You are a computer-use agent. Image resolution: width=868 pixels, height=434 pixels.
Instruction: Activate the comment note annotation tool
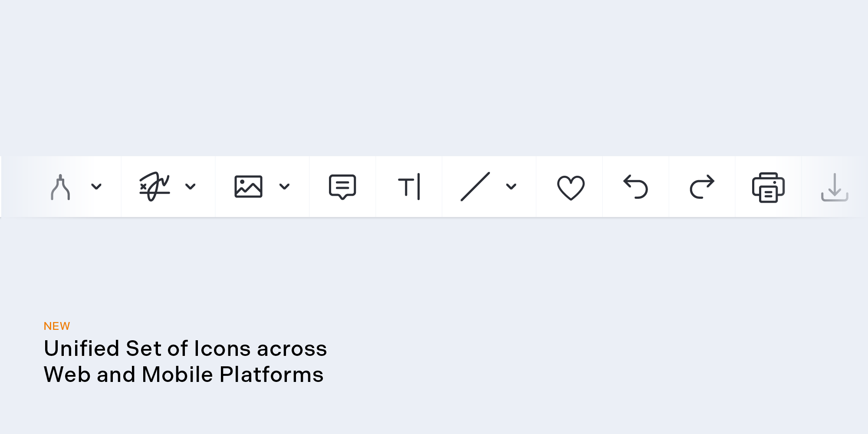(x=342, y=187)
